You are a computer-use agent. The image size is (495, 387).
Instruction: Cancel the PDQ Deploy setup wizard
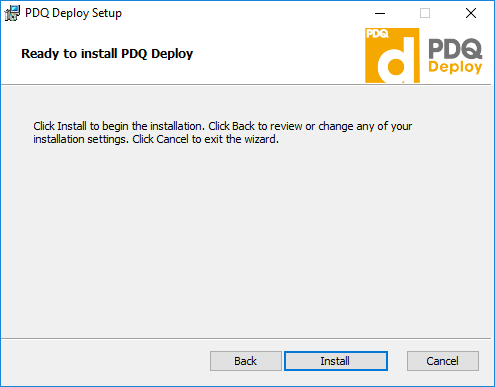point(443,361)
